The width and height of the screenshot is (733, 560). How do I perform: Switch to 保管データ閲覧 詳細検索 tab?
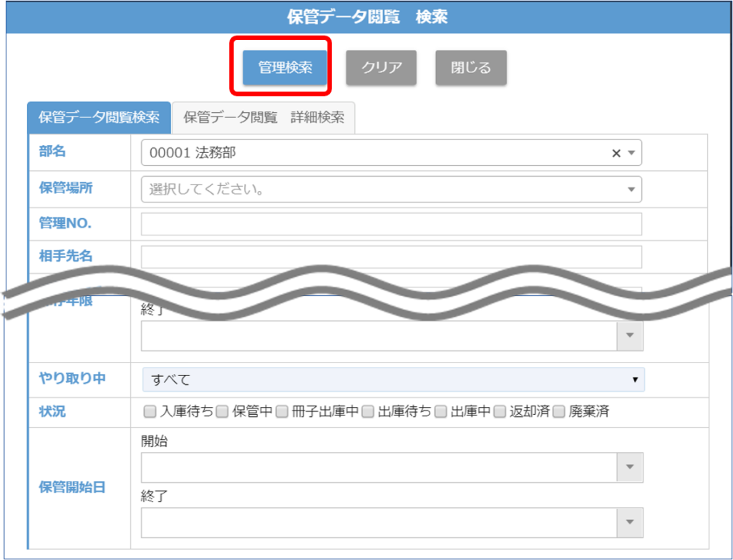(263, 118)
